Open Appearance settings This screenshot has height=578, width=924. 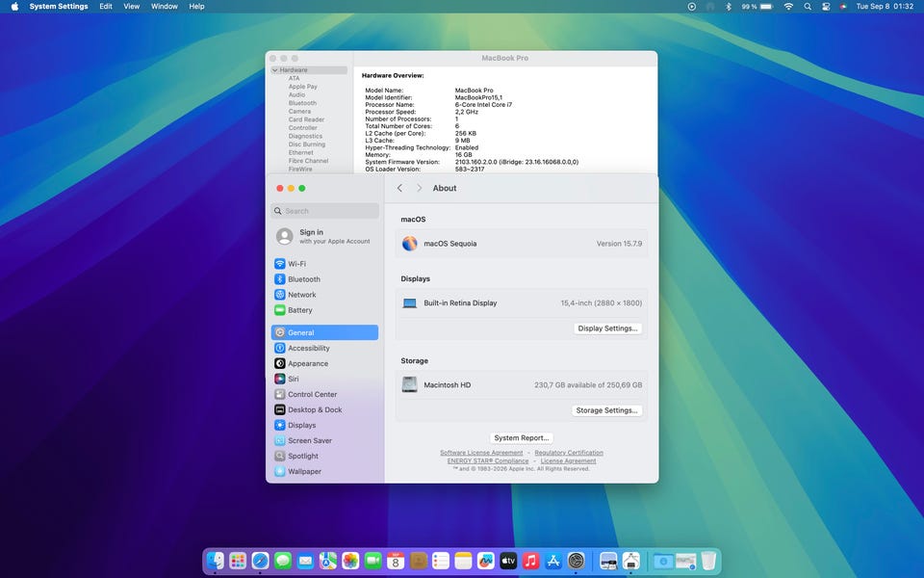pos(324,363)
